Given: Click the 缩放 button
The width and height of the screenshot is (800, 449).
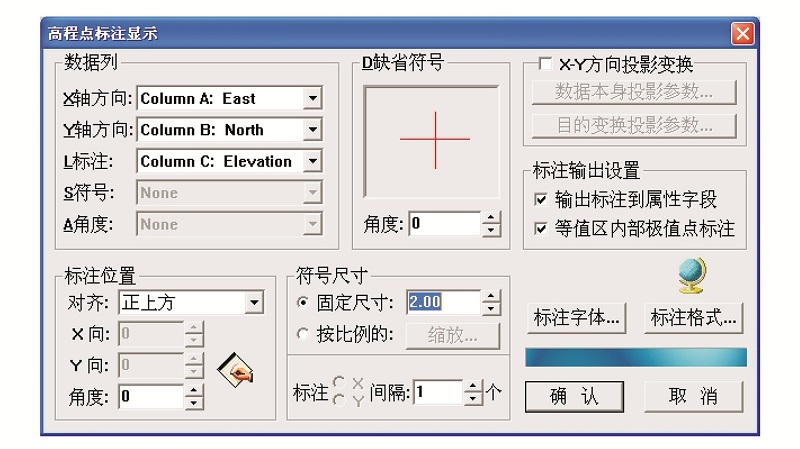Looking at the screenshot, I should pyautogui.click(x=453, y=336).
